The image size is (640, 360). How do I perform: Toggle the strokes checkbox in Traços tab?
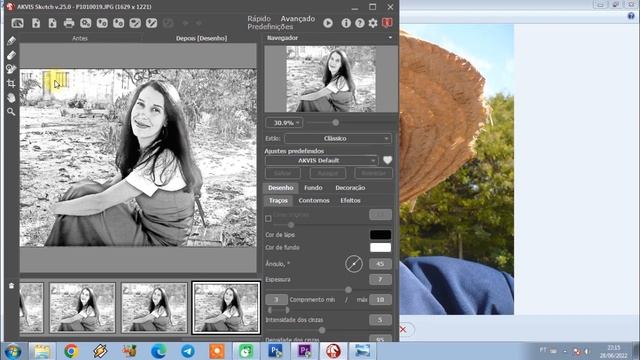click(x=268, y=219)
